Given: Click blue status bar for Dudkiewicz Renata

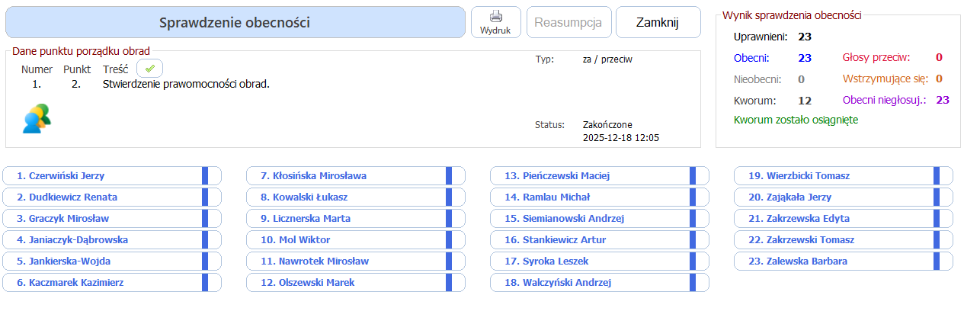Looking at the screenshot, I should (205, 197).
